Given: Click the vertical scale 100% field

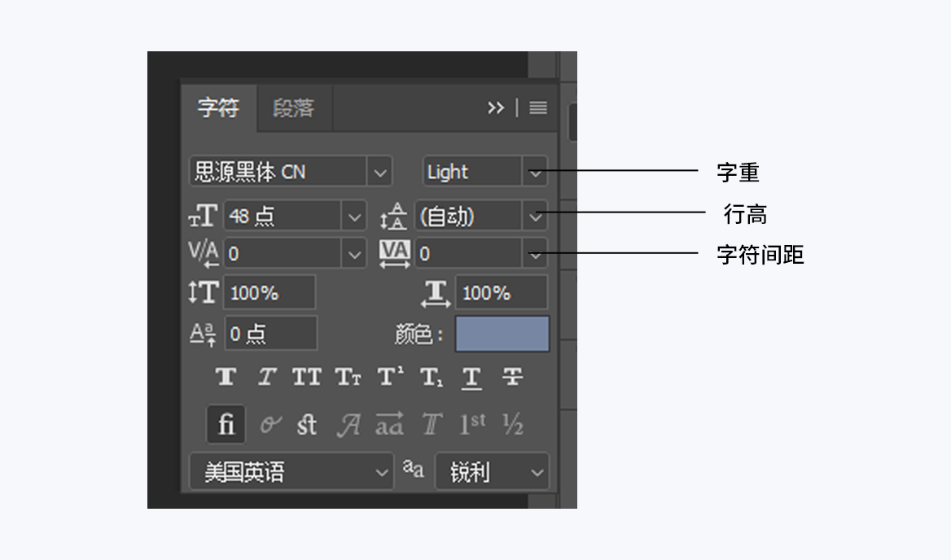Looking at the screenshot, I should point(270,293).
